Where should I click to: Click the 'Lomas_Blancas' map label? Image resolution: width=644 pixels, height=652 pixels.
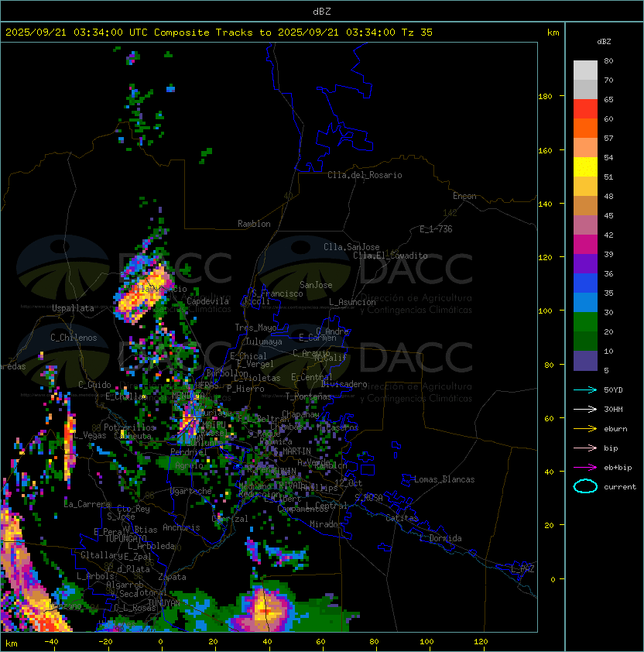coord(444,479)
